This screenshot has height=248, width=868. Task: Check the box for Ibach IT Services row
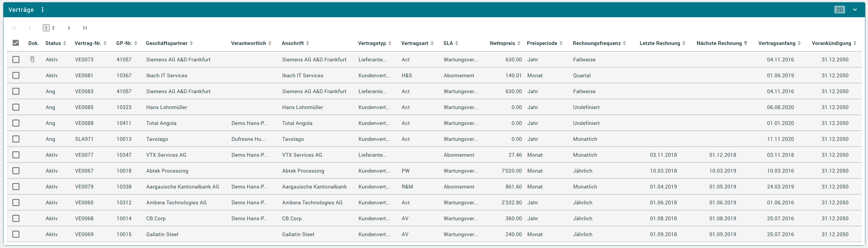(x=16, y=75)
